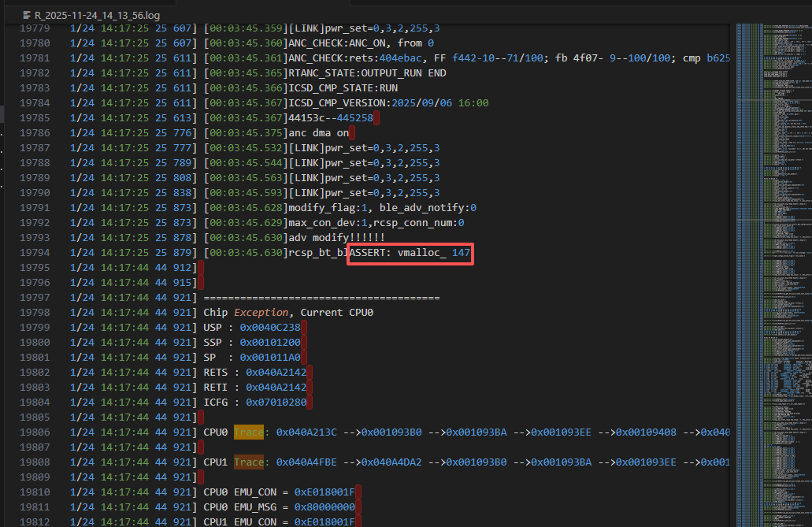Viewport: 812px width, 527px height.
Task: Click the 'adv modify!!!!!!' log message
Action: [336, 238]
